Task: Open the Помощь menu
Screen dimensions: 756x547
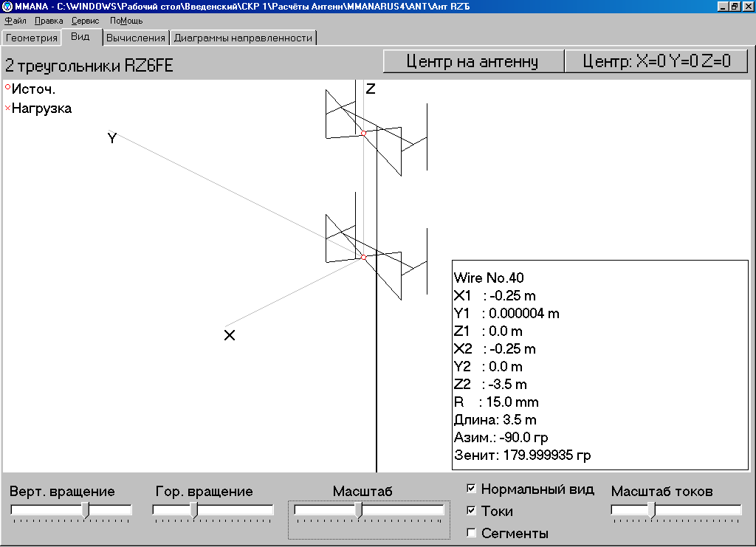Action: [x=126, y=21]
